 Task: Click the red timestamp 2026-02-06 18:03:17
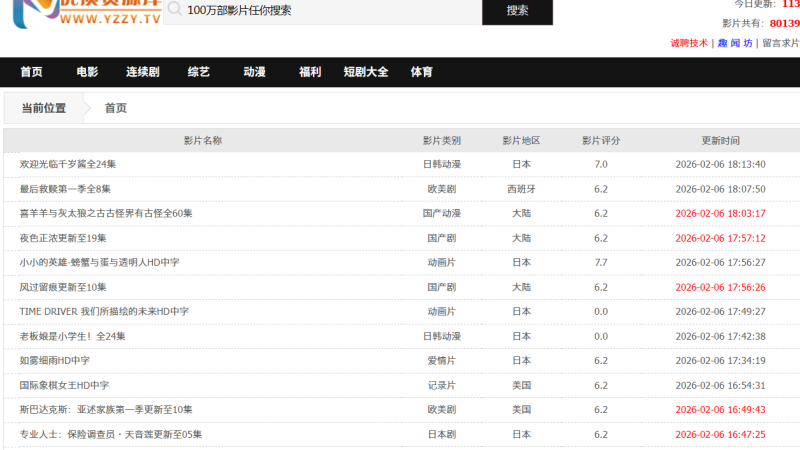720,213
